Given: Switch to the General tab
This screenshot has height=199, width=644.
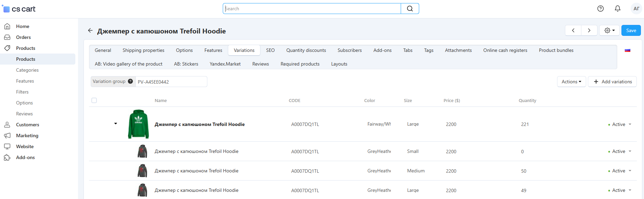Looking at the screenshot, I should point(103,50).
